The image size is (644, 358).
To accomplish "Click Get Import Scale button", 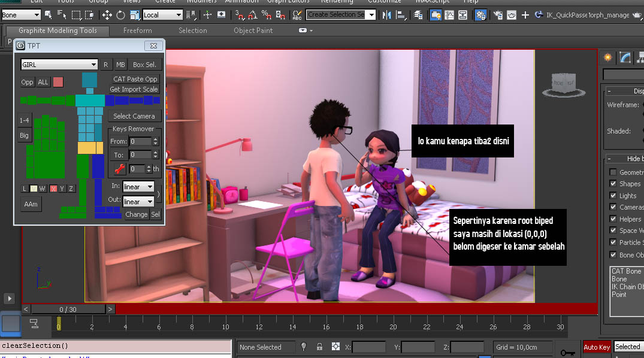I will pos(134,89).
